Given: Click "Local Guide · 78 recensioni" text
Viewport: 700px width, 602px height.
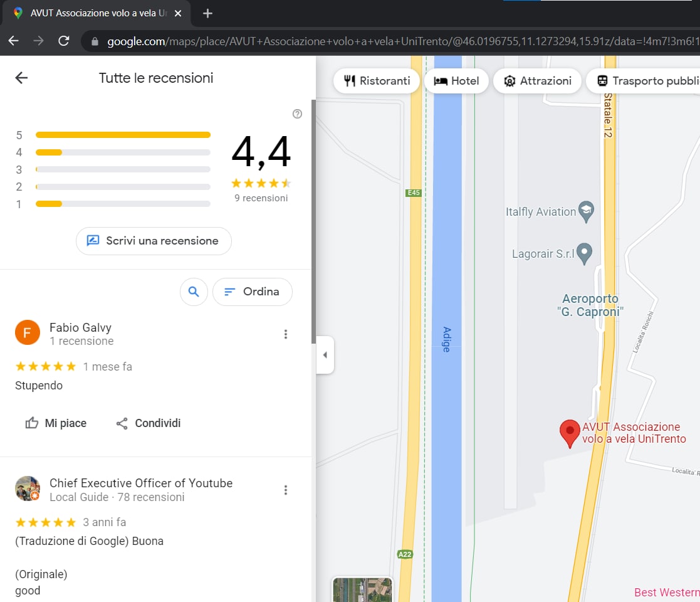Looking at the screenshot, I should point(117,497).
